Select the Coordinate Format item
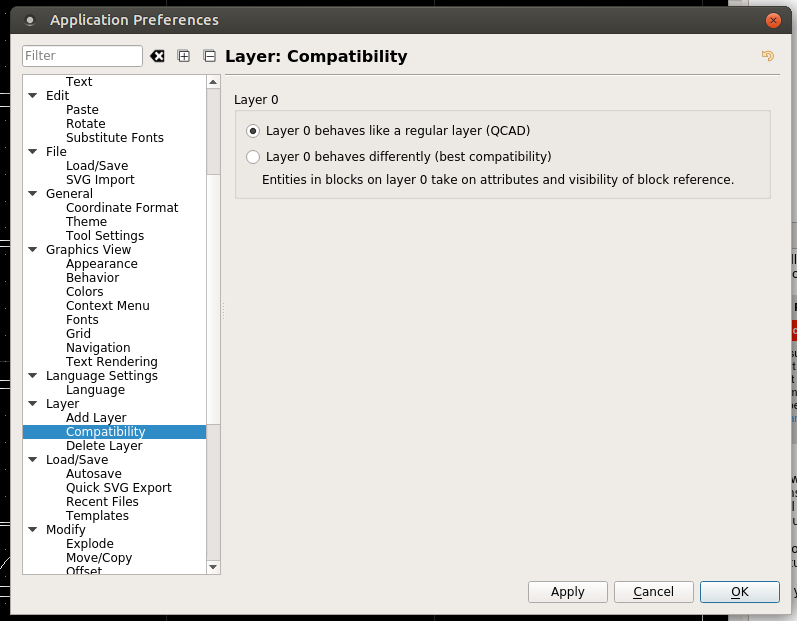This screenshot has width=797, height=621. 122,208
